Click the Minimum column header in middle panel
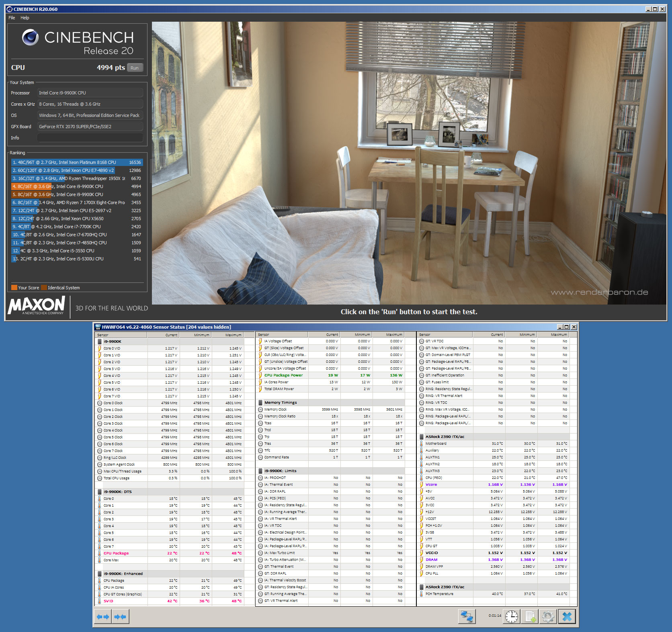This screenshot has height=632, width=672. point(356,335)
